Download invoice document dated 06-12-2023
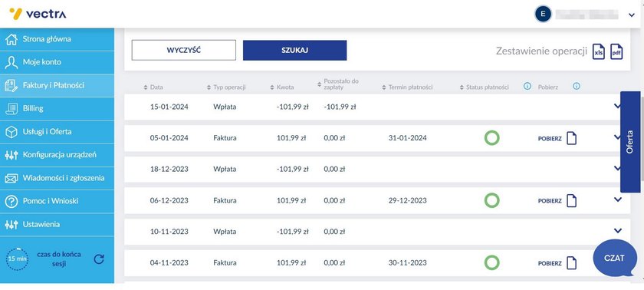The image size is (644, 290). click(557, 201)
